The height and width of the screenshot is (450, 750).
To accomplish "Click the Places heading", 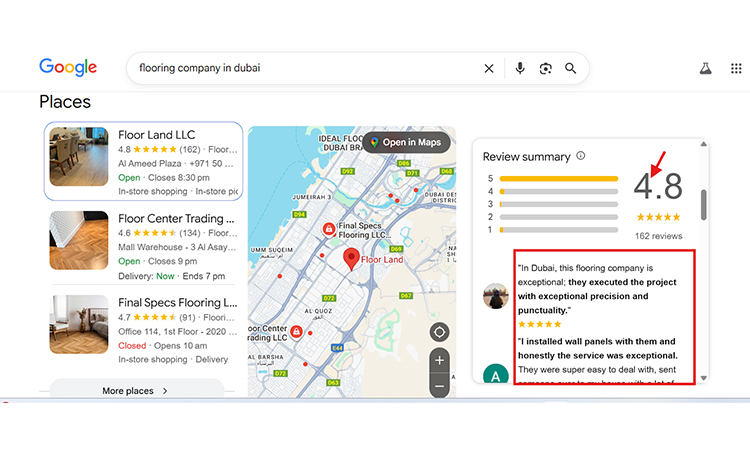I will pyautogui.click(x=65, y=102).
